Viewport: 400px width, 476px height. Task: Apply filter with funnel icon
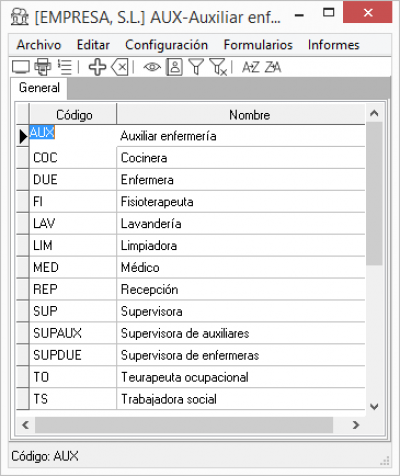tap(196, 67)
